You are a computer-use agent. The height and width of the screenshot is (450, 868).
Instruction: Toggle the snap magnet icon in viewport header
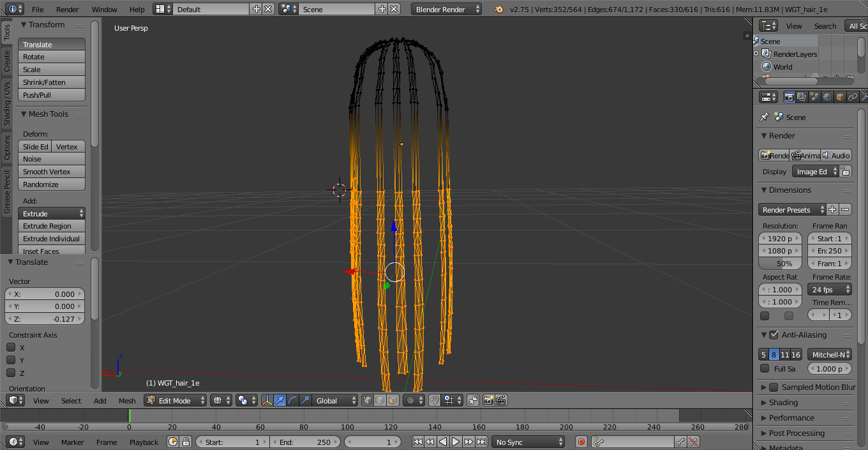click(434, 400)
